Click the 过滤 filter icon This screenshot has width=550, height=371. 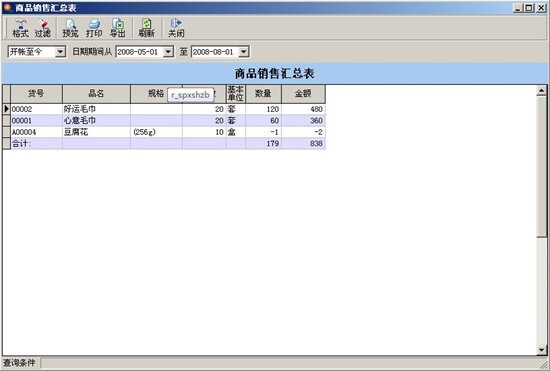43,28
